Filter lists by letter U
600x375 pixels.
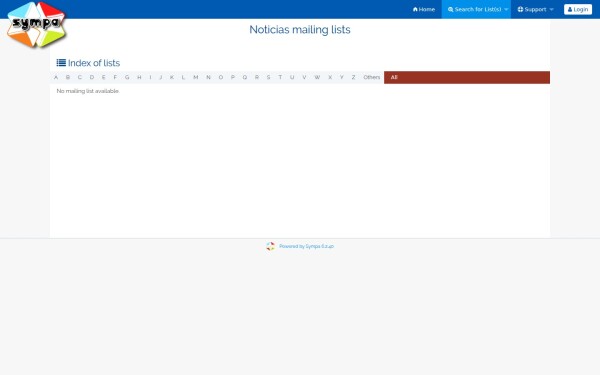[x=292, y=77]
